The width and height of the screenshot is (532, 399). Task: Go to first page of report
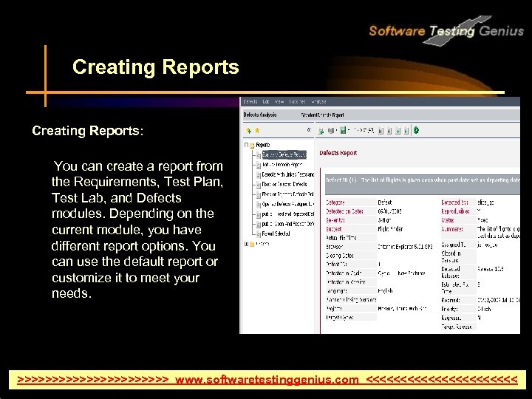click(381, 131)
